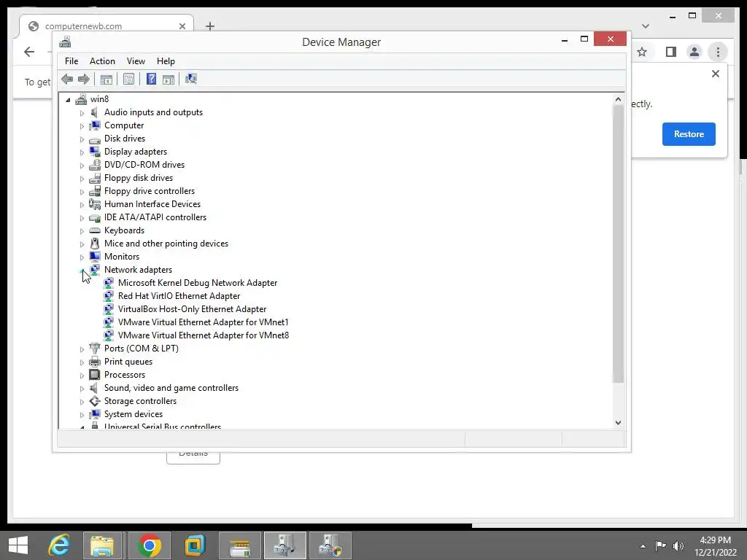Click the Print queues printer icon

click(x=95, y=362)
